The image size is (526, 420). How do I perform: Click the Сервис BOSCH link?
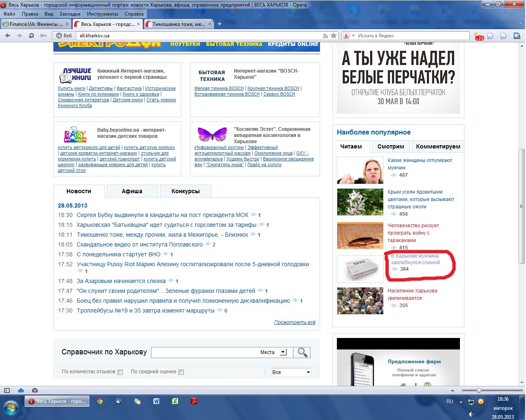click(279, 94)
